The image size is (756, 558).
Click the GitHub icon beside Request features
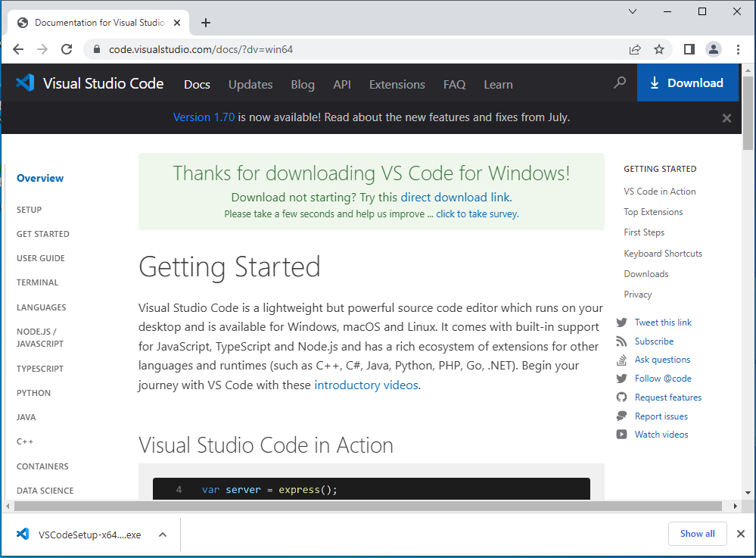coord(622,397)
